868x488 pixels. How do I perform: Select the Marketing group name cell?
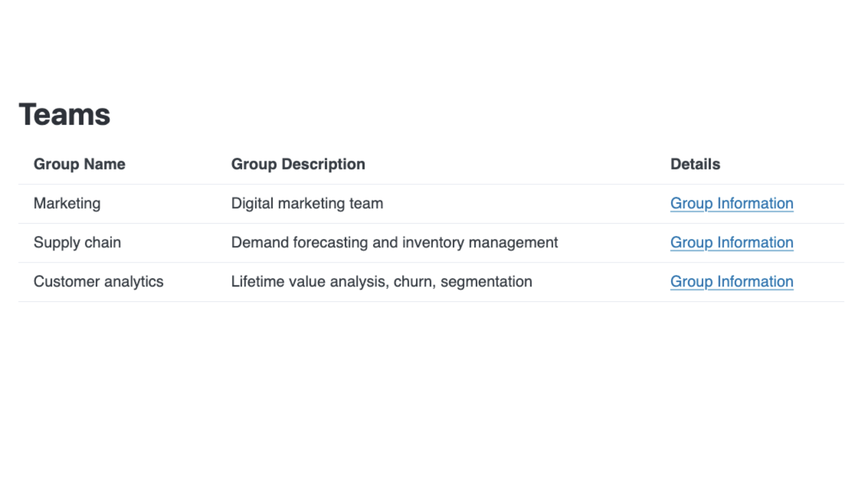click(x=67, y=203)
